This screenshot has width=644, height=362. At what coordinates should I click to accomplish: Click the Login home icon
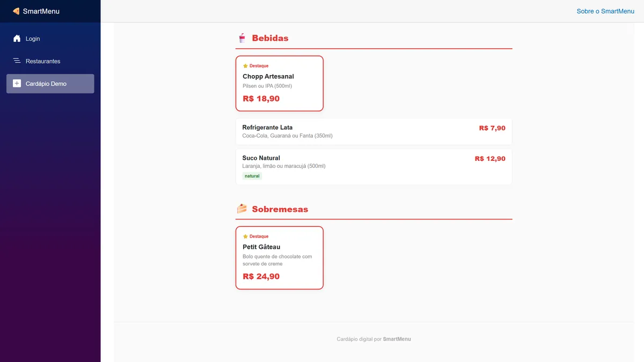coord(17,39)
